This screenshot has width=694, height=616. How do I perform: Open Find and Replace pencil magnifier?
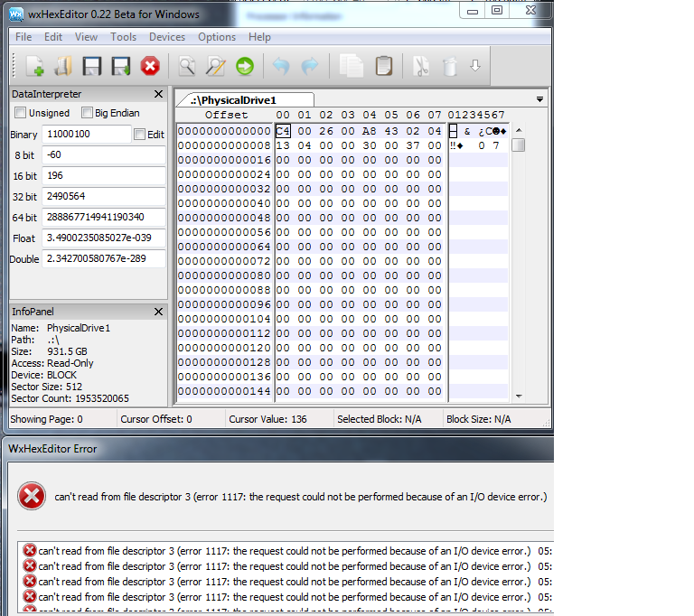(x=216, y=66)
